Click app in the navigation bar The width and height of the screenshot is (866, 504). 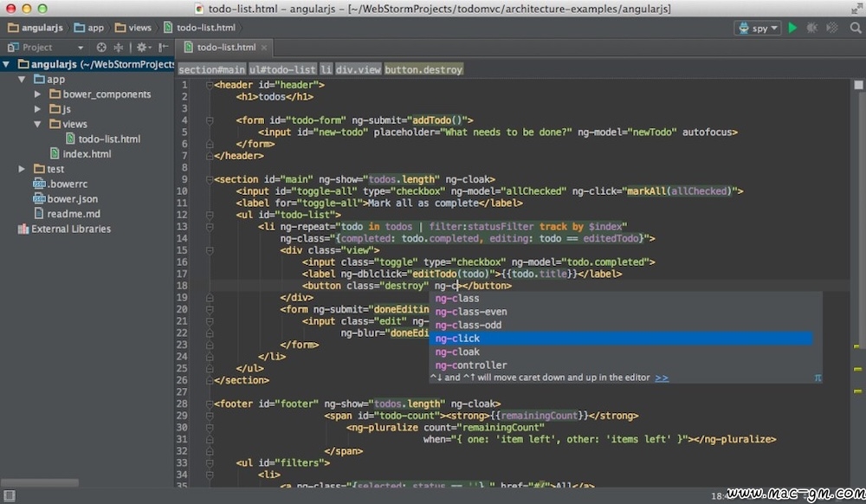pos(89,28)
